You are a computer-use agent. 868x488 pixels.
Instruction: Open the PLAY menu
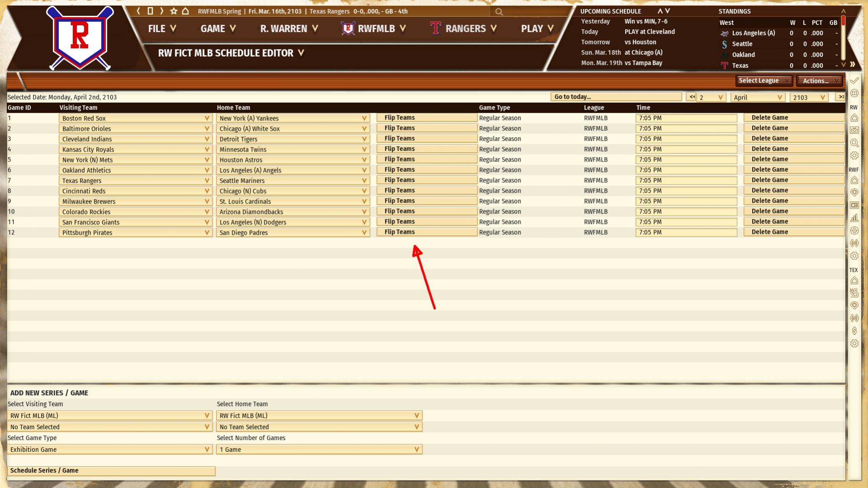point(537,28)
